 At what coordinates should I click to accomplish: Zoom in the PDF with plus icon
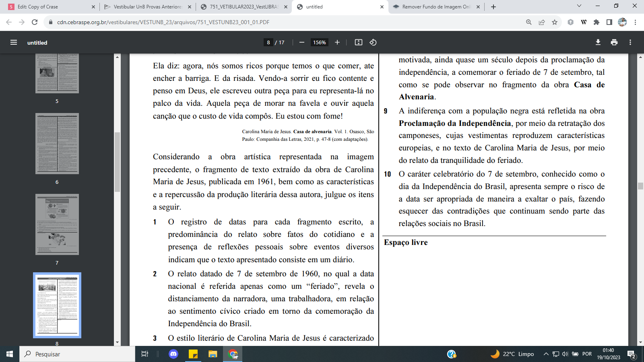tap(337, 42)
